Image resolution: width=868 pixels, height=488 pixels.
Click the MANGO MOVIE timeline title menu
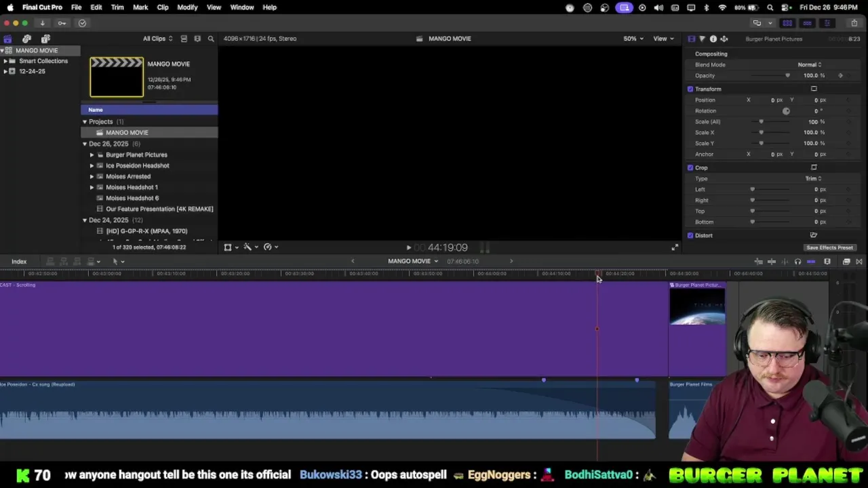(413, 261)
